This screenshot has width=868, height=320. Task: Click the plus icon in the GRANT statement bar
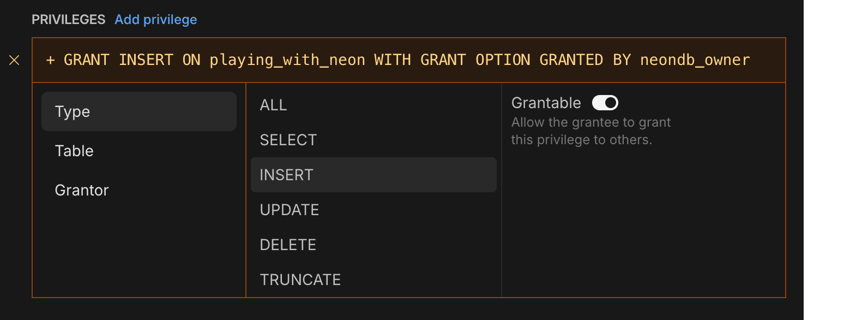coord(50,60)
